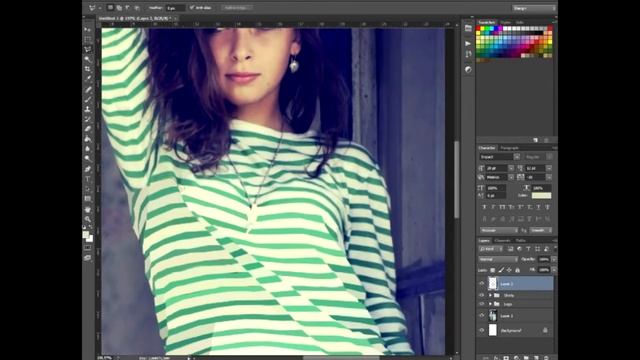Select the Zoom tool
The height and width of the screenshot is (360, 640).
click(x=88, y=219)
